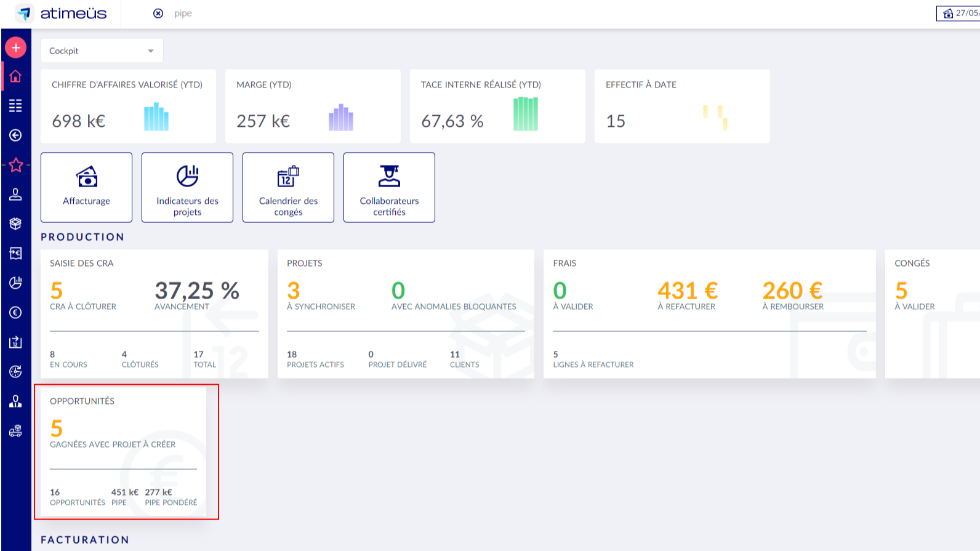Clear the pipe search with the x icon

coord(158,14)
